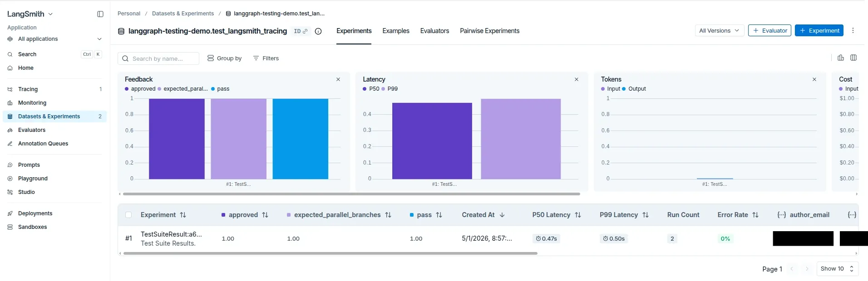Open the TestSuiteResult:a6 experiment row
Image resolution: width=868 pixels, height=281 pixels.
point(171,234)
